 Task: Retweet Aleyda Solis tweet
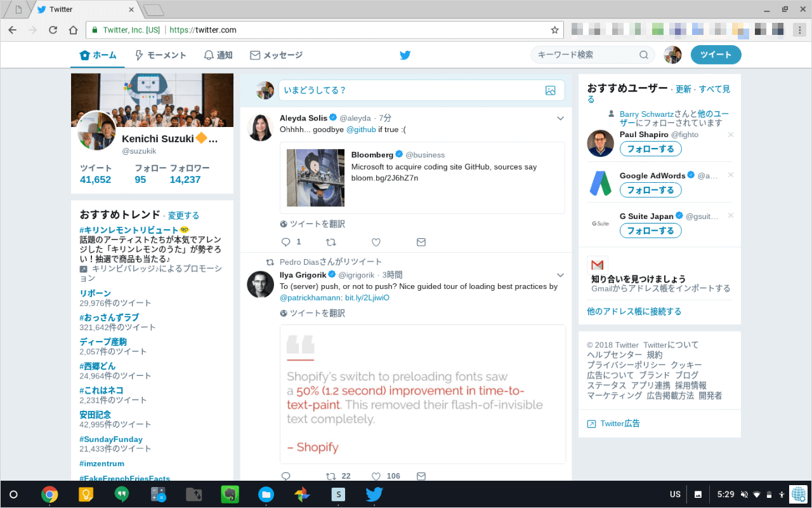click(331, 242)
